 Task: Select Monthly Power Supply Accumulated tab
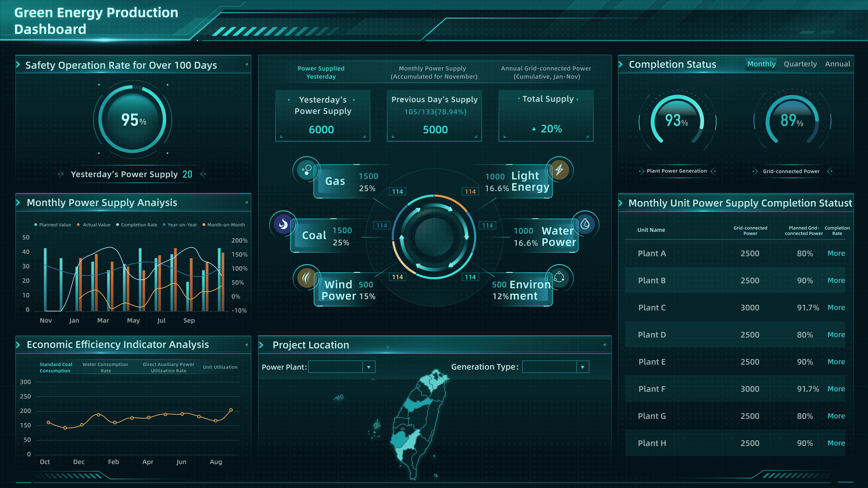pyautogui.click(x=434, y=72)
